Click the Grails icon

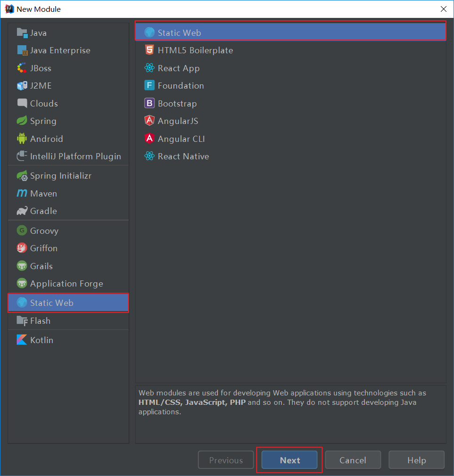(x=22, y=266)
